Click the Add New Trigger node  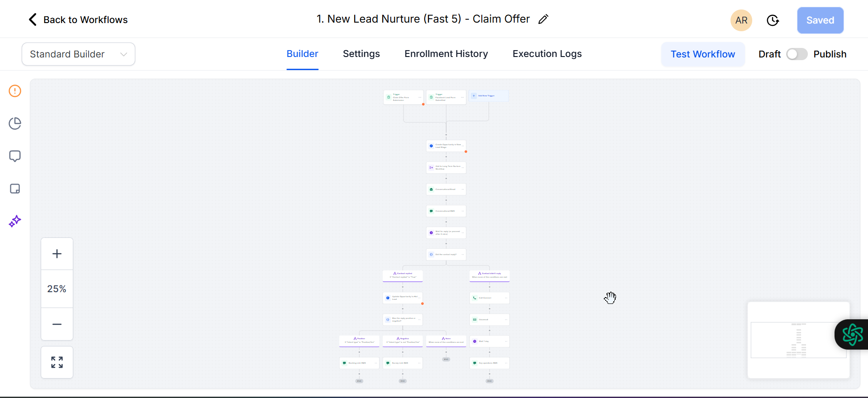[489, 96]
